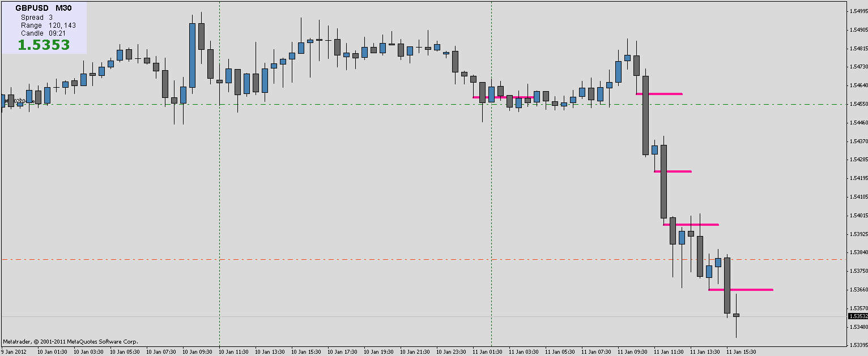Click the 11 Jan 07:30 time label
The height and width of the screenshot is (356, 868).
pyautogui.click(x=596, y=352)
